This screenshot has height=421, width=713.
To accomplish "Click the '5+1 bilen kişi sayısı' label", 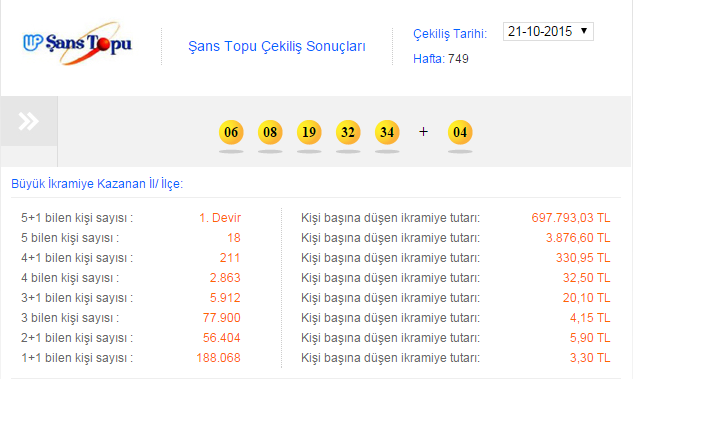I will point(77,218).
